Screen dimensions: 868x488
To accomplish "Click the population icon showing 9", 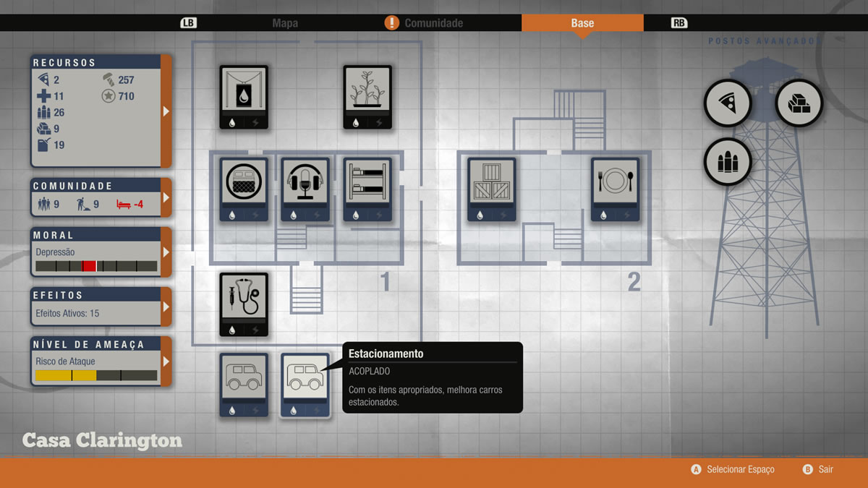I will click(43, 205).
